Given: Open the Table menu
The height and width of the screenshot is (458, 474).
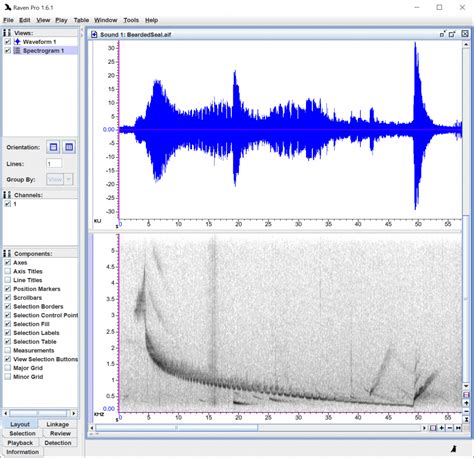Looking at the screenshot, I should 81,20.
